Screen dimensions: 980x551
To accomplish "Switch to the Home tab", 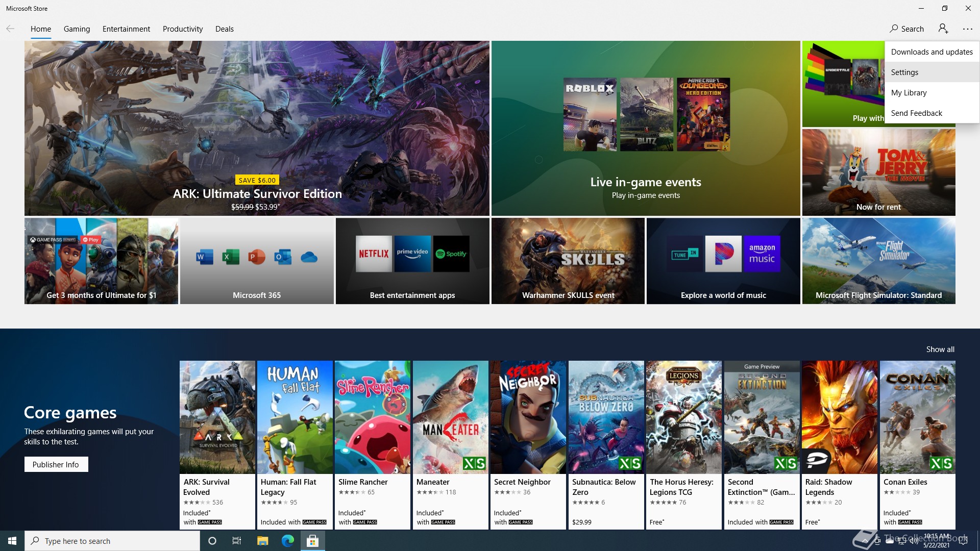I will pyautogui.click(x=41, y=29).
